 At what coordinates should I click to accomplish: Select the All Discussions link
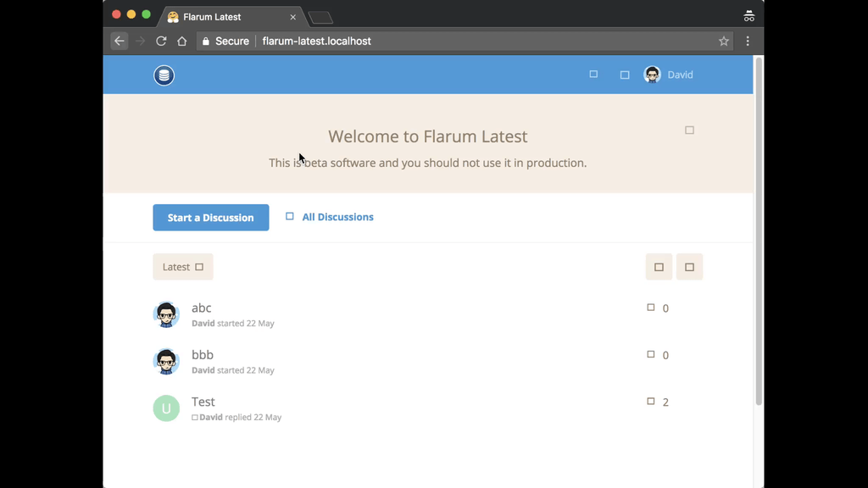coord(337,217)
